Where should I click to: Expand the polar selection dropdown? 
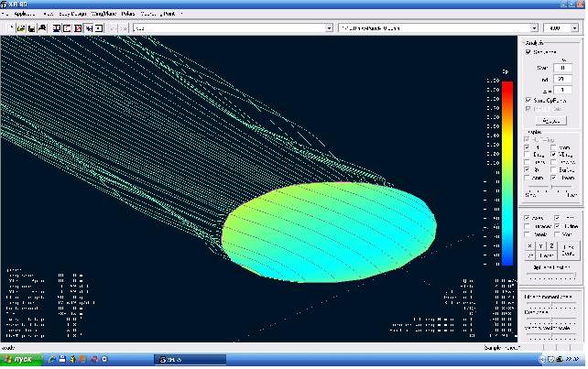(x=510, y=28)
